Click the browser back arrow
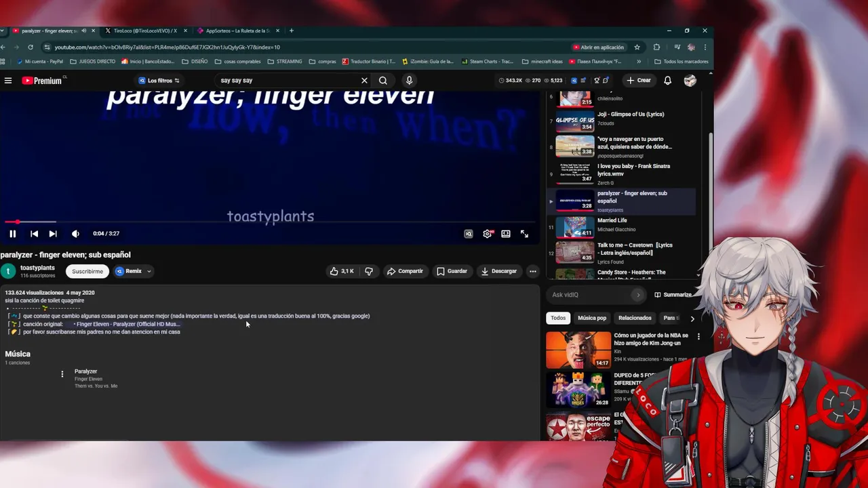Image resolution: width=868 pixels, height=488 pixels. point(3,47)
